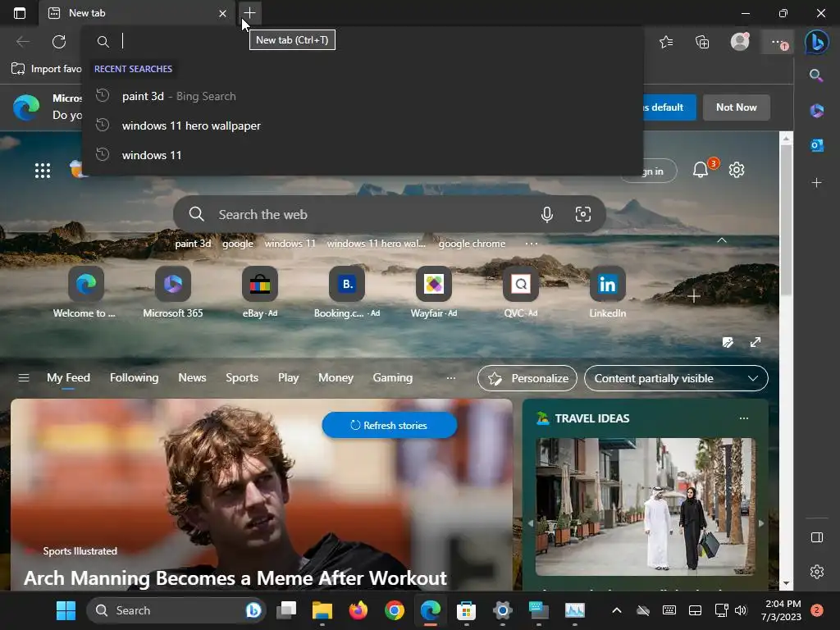
Task: Add a new quick link site
Action: (694, 296)
